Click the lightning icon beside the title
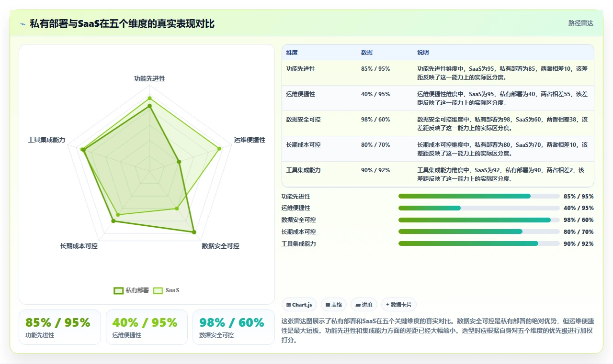This screenshot has width=613, height=364. [23, 23]
